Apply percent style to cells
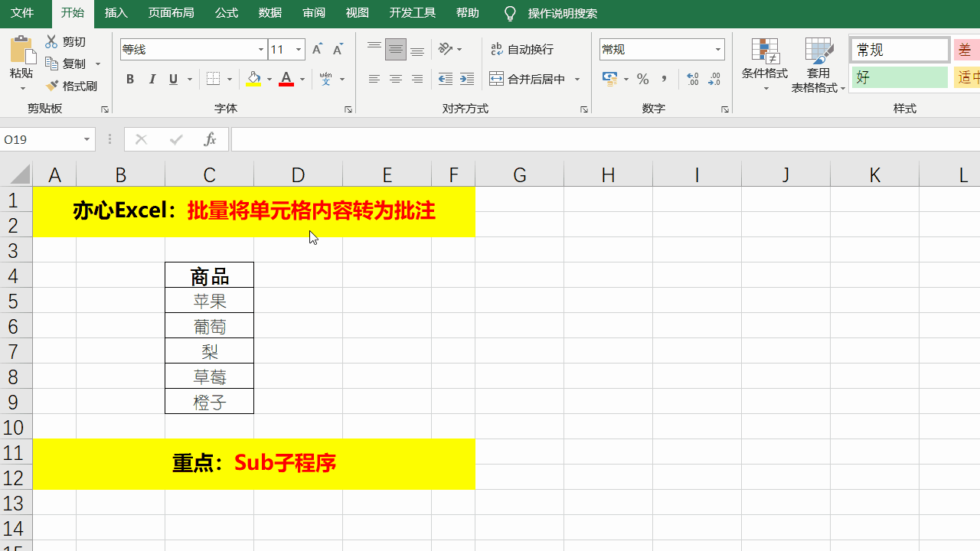This screenshot has width=980, height=551. pyautogui.click(x=643, y=79)
